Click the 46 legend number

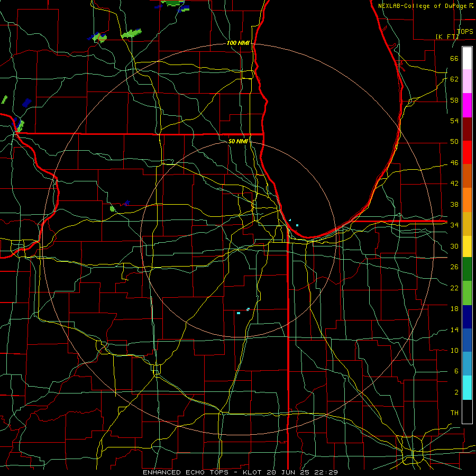(x=454, y=163)
